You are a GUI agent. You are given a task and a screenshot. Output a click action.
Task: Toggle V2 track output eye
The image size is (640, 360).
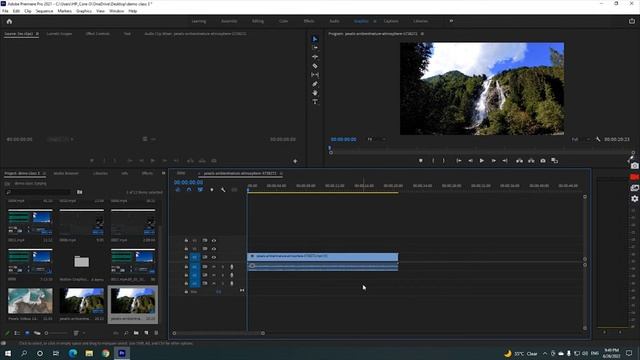[x=214, y=249]
